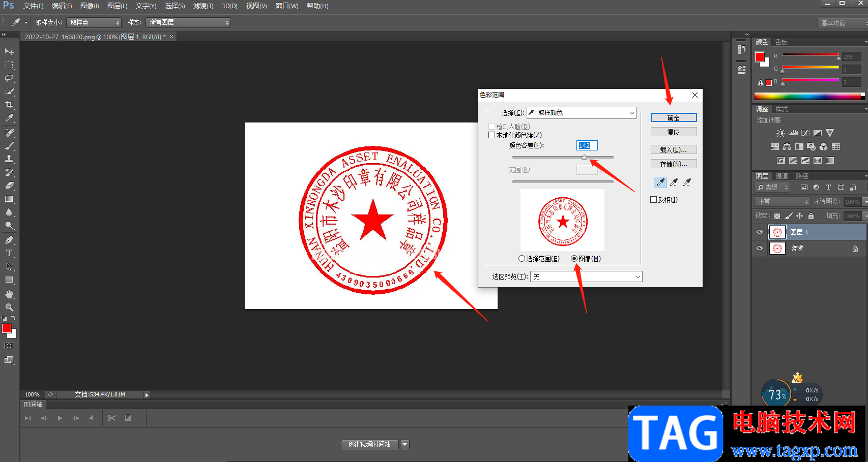Open the layer filter 类型 dropdown
The image size is (868, 462).
(773, 188)
